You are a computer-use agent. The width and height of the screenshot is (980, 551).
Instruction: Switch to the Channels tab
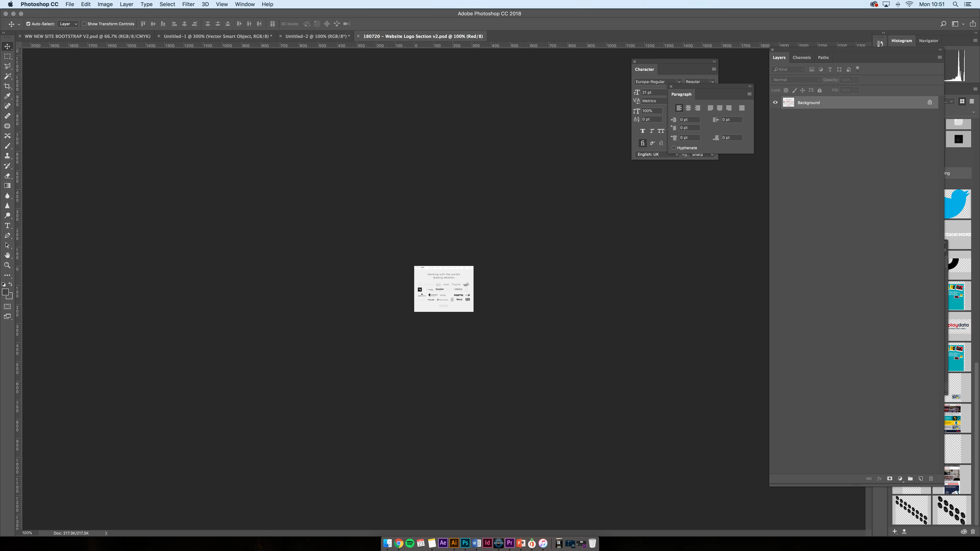click(x=801, y=57)
